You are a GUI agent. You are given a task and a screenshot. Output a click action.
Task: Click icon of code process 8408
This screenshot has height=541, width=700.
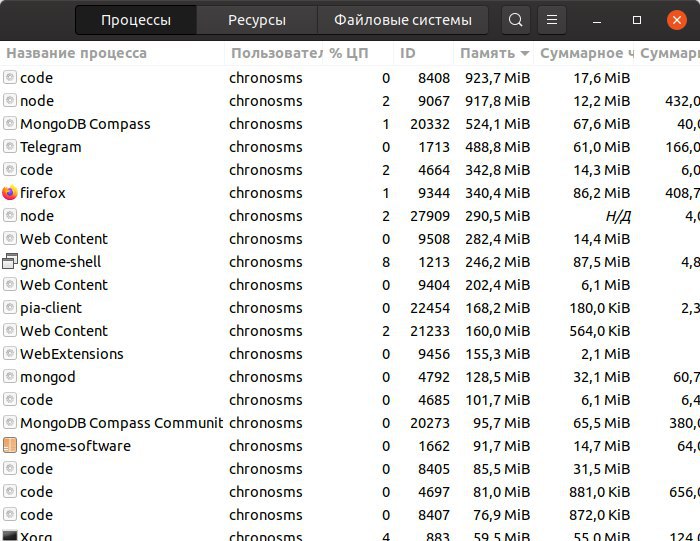click(x=10, y=78)
